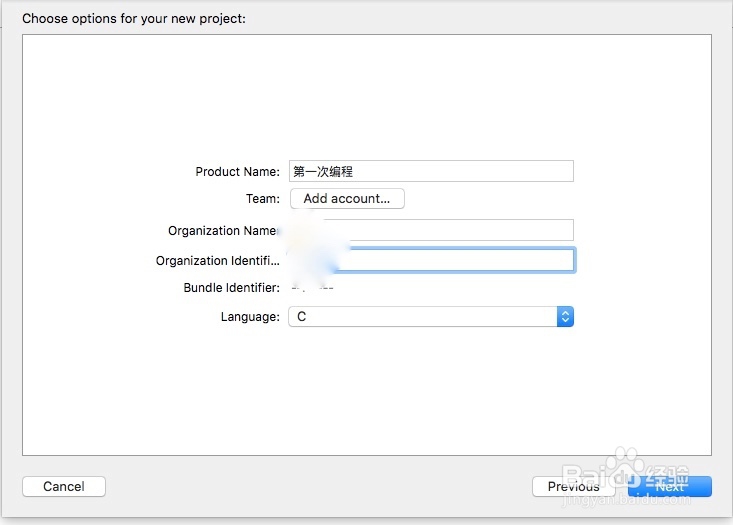The height and width of the screenshot is (525, 733).
Task: Click the Bundle Identifier value text
Action: pyautogui.click(x=312, y=288)
